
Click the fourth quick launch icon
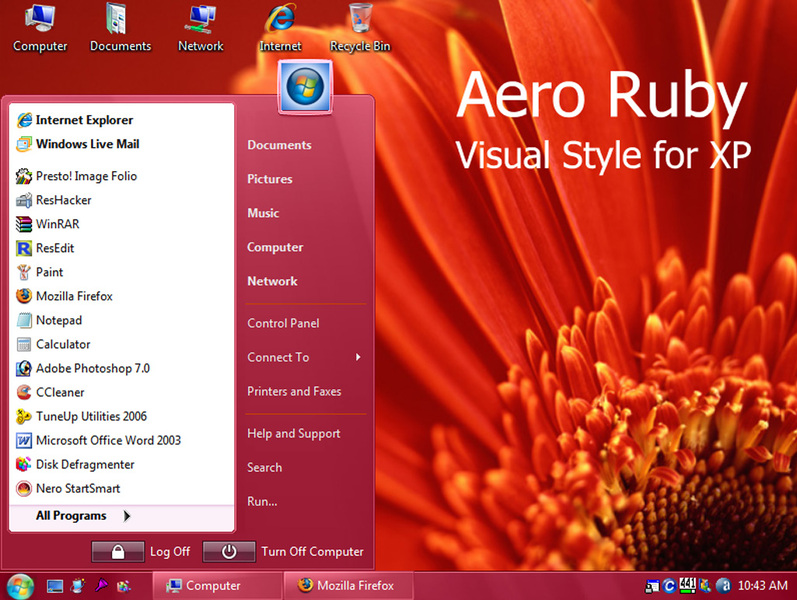[x=124, y=586]
